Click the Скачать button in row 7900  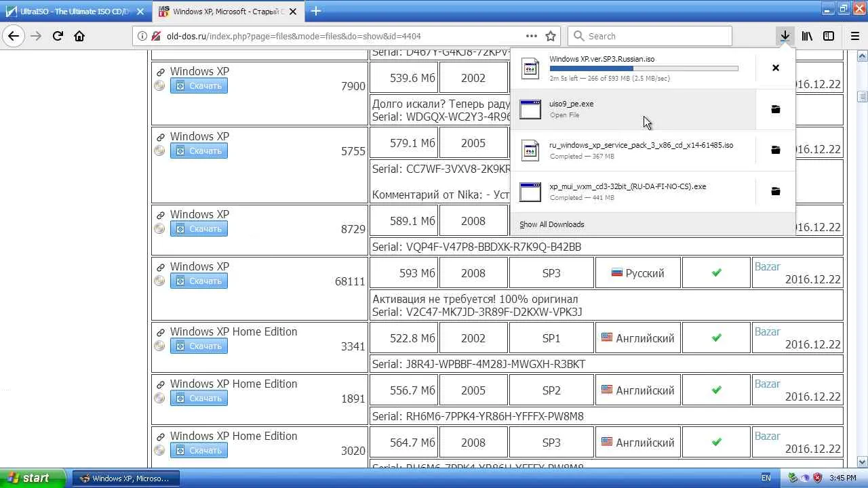(199, 85)
